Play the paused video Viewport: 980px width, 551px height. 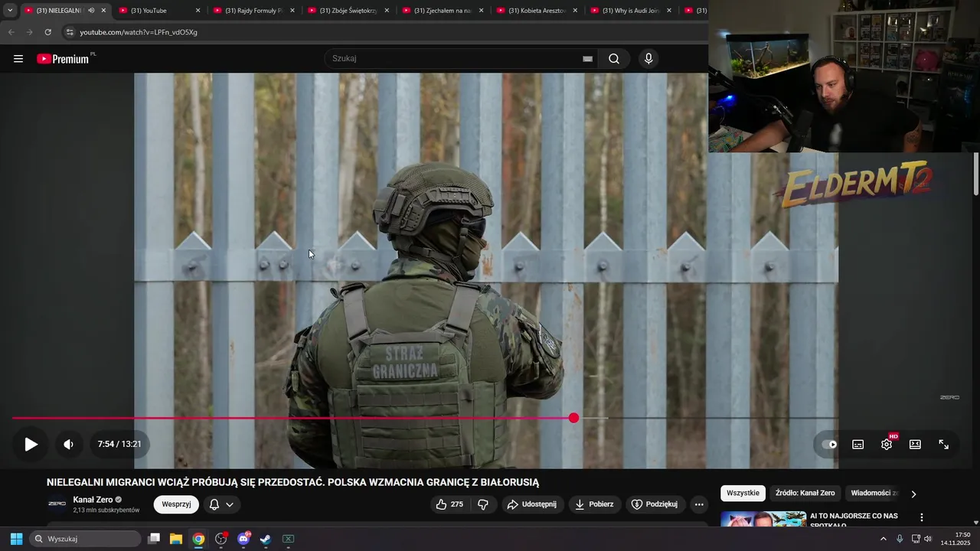(x=31, y=444)
